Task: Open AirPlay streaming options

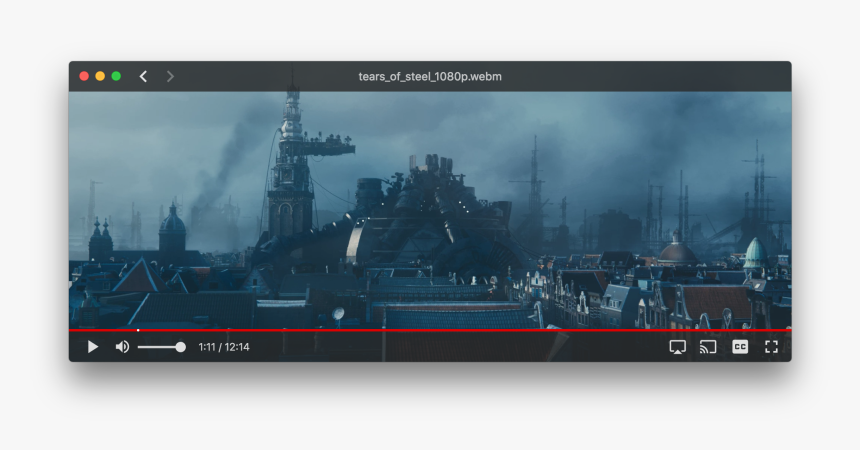Action: [678, 347]
